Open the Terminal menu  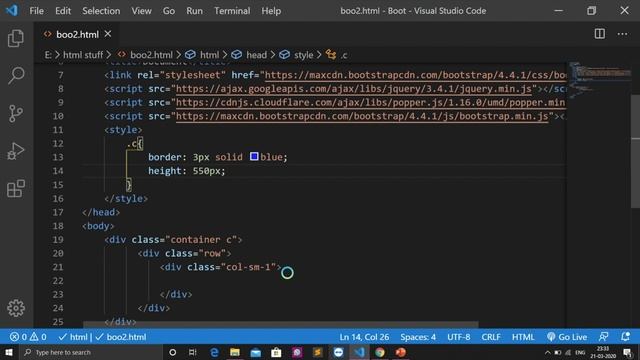click(x=232, y=11)
